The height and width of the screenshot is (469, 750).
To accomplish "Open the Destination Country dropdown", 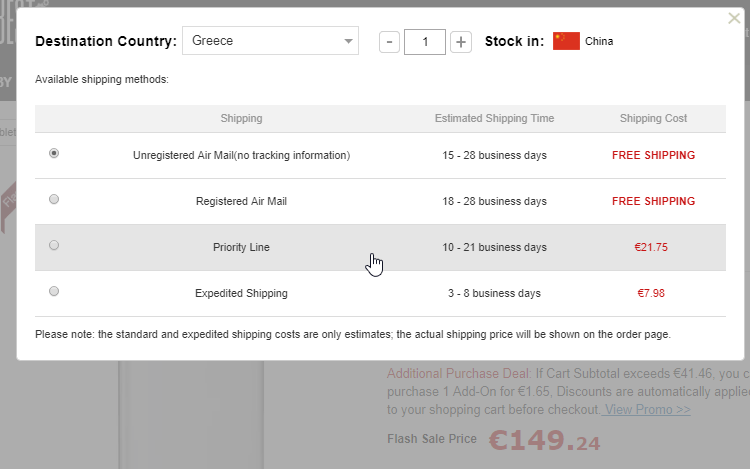I will [269, 41].
